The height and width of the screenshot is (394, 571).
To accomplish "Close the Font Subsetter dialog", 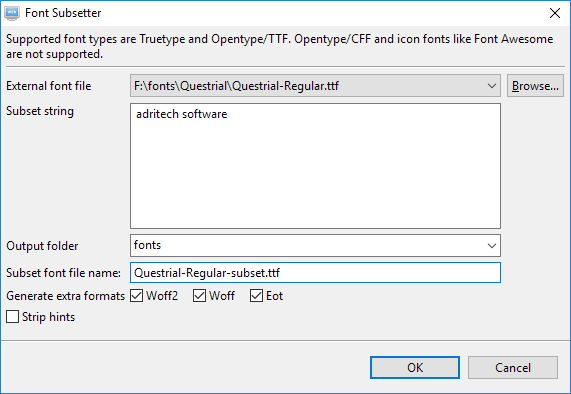I will click(555, 13).
